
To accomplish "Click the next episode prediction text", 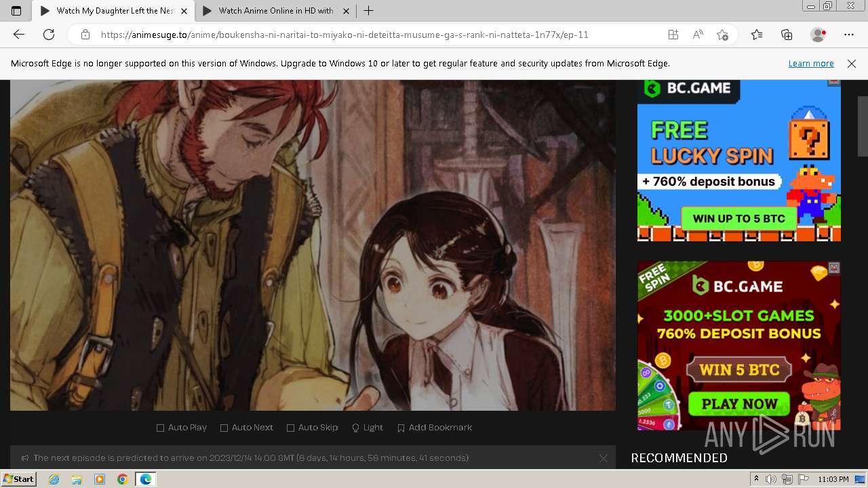I will (x=251, y=458).
